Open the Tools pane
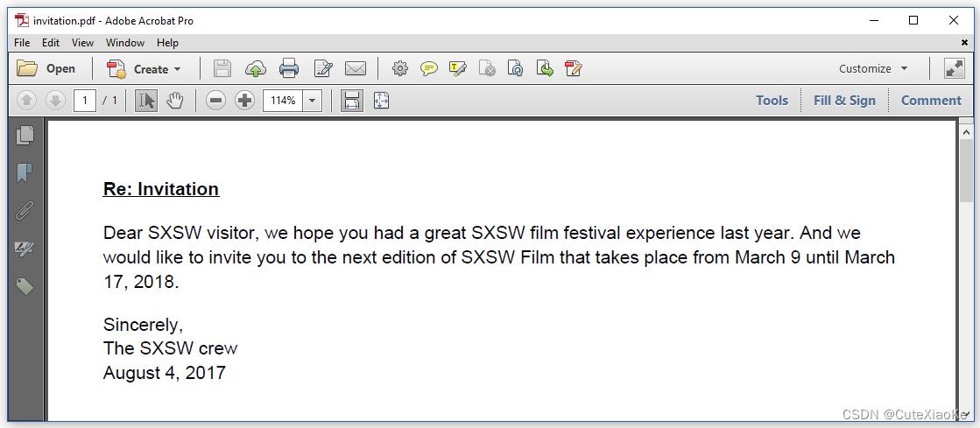The width and height of the screenshot is (980, 428). coord(772,100)
